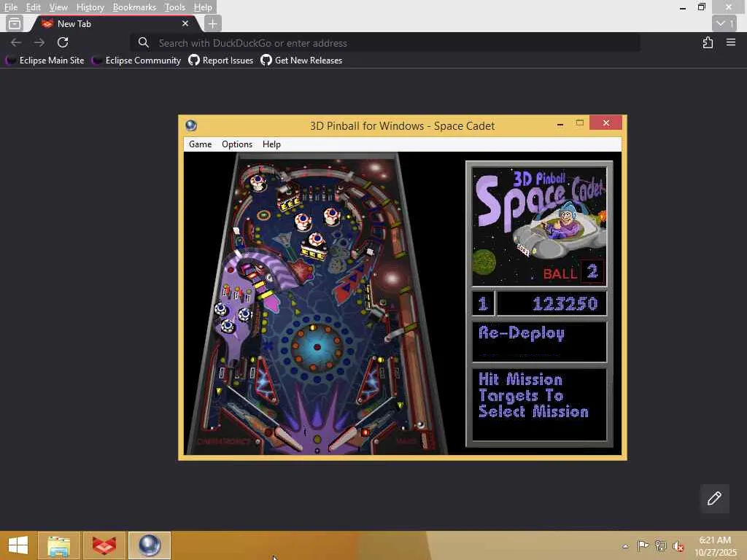Viewport: 747px width, 560px height.
Task: Click the pencil customize icon on new tab page
Action: tap(714, 499)
